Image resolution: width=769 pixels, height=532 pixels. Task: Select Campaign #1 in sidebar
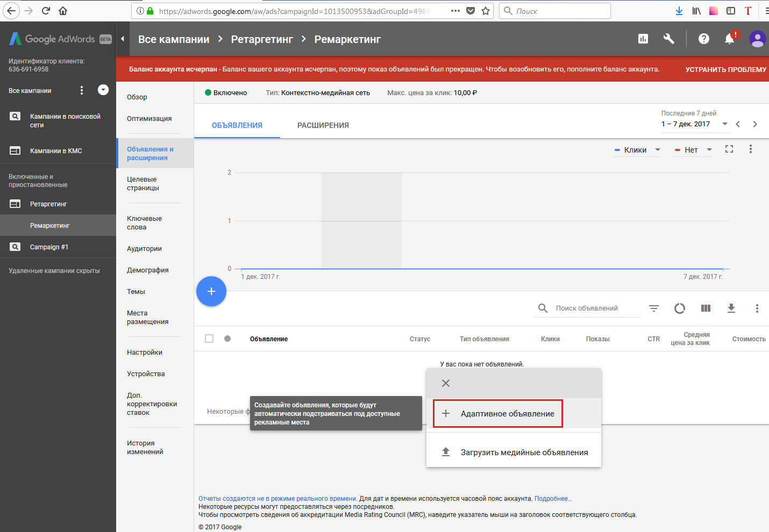click(58, 247)
